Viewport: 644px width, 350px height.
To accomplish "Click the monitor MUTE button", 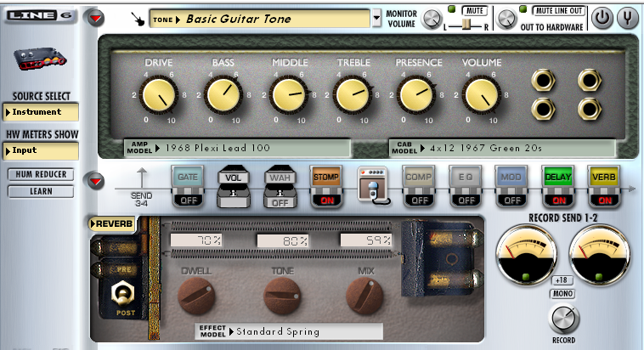I will pyautogui.click(x=475, y=11).
